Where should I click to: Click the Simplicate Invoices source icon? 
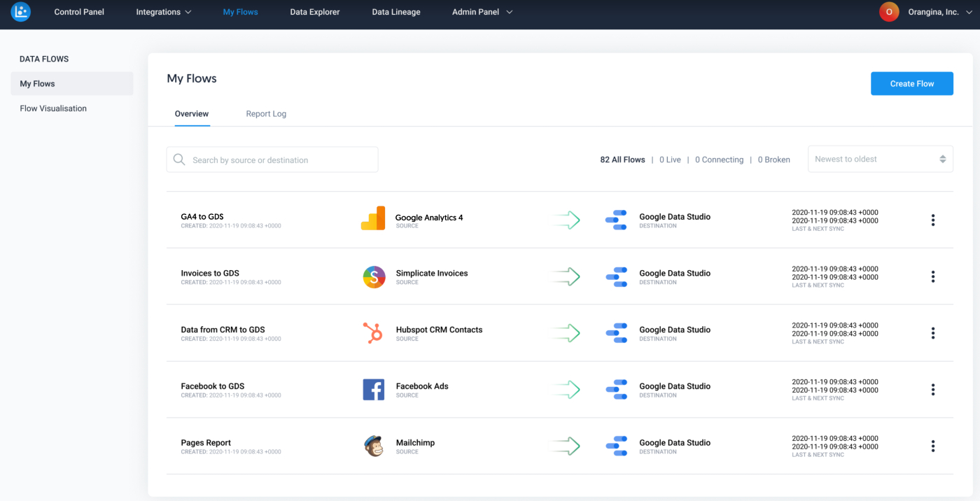pyautogui.click(x=374, y=277)
